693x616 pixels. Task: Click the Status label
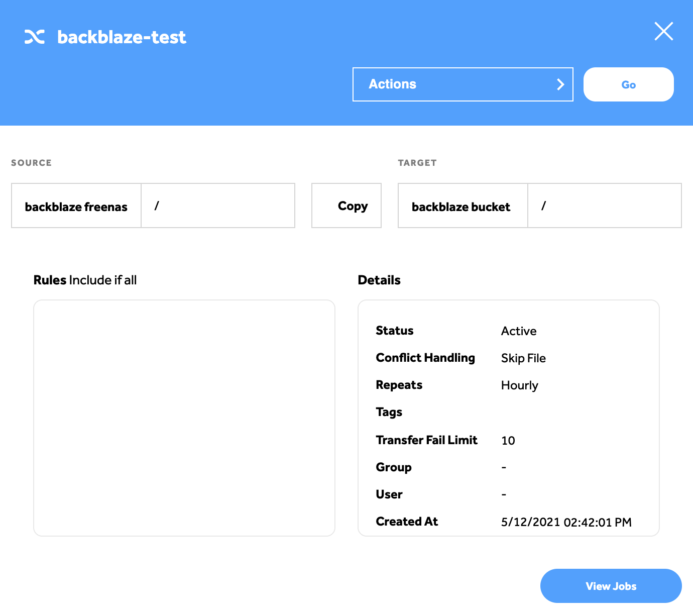pyautogui.click(x=395, y=331)
